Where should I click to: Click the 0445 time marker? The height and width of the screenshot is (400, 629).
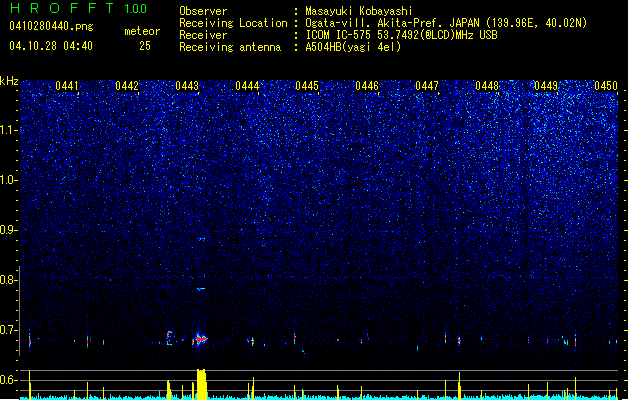click(x=307, y=86)
